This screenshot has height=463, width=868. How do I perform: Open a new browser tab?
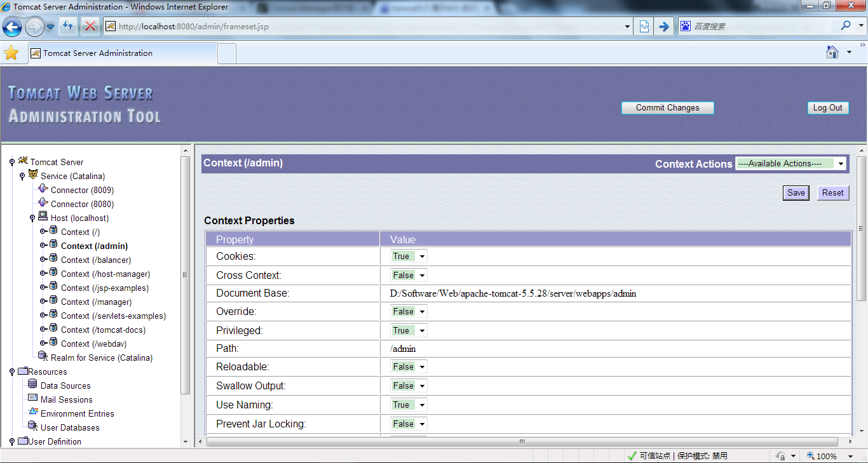click(227, 53)
